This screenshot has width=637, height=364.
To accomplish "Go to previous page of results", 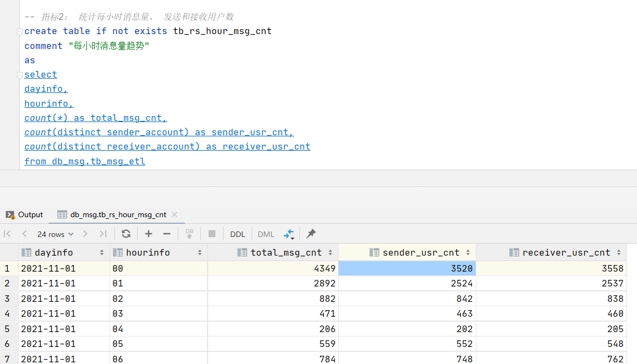I will click(24, 234).
